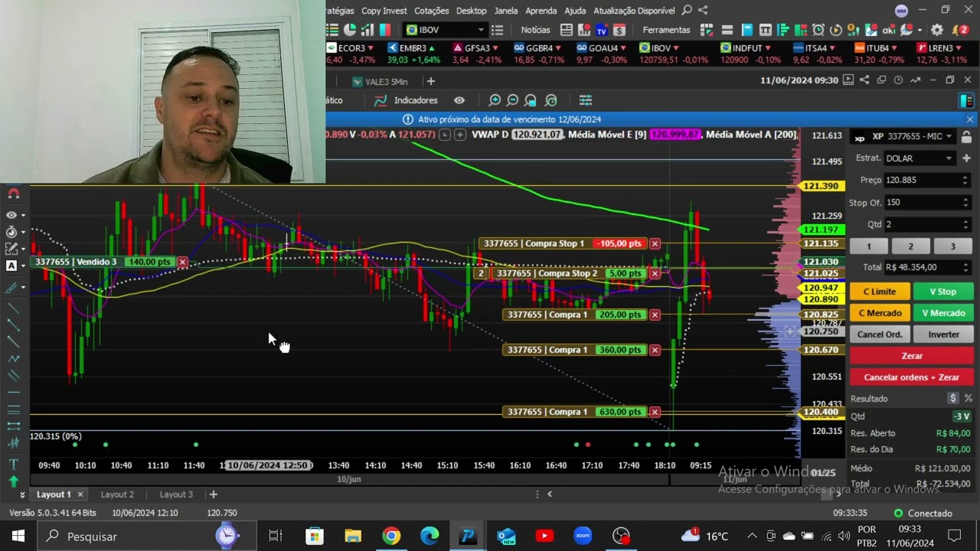The height and width of the screenshot is (551, 980).
Task: Adjust the Preço stepper arrows
Action: pyautogui.click(x=965, y=181)
